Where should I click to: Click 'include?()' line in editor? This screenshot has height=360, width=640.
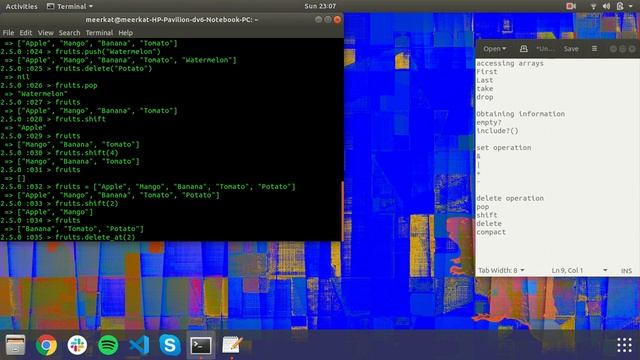pyautogui.click(x=497, y=131)
